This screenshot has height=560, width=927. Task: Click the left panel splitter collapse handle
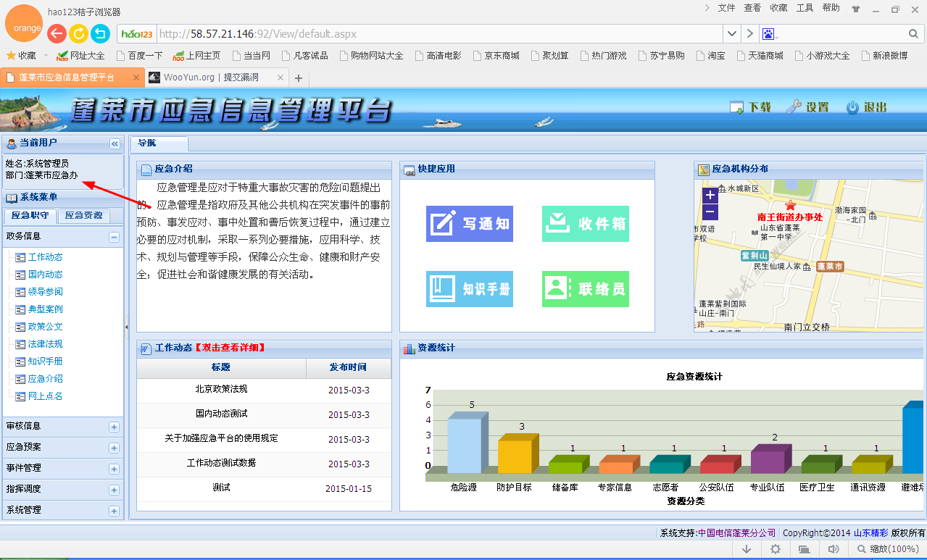[x=126, y=327]
